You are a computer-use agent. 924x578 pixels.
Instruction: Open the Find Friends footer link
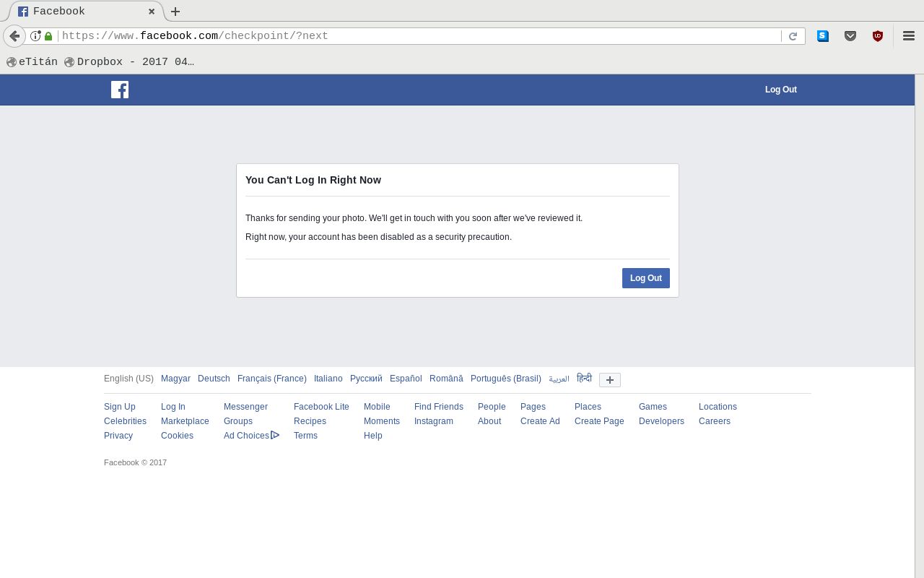coord(439,407)
